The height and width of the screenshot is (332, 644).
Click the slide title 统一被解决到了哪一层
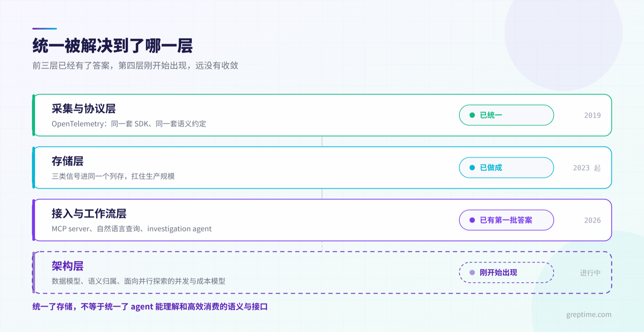tap(113, 46)
